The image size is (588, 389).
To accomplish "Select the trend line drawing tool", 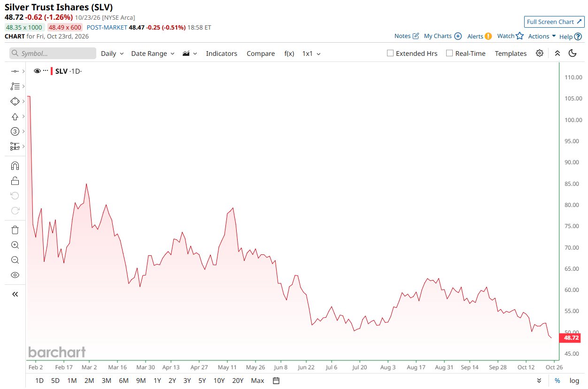I will coord(15,71).
